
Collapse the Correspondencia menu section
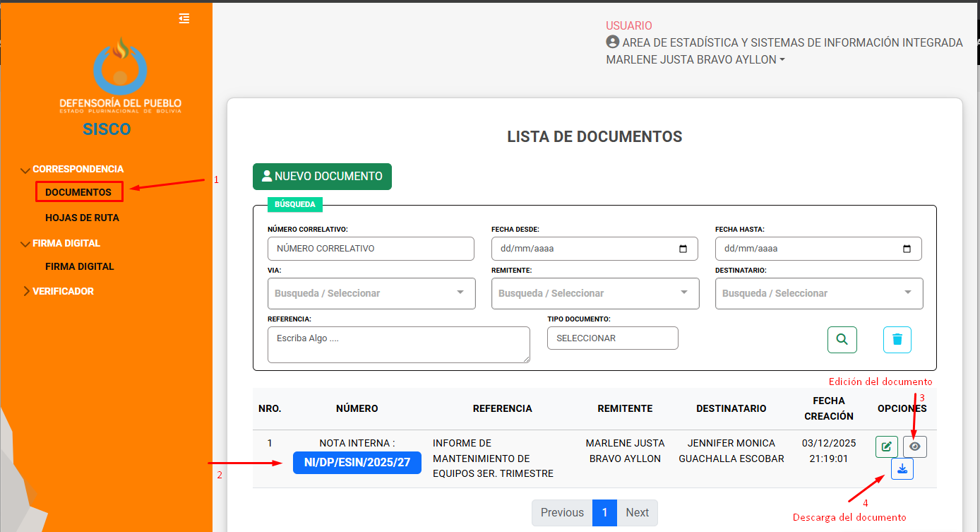point(78,169)
